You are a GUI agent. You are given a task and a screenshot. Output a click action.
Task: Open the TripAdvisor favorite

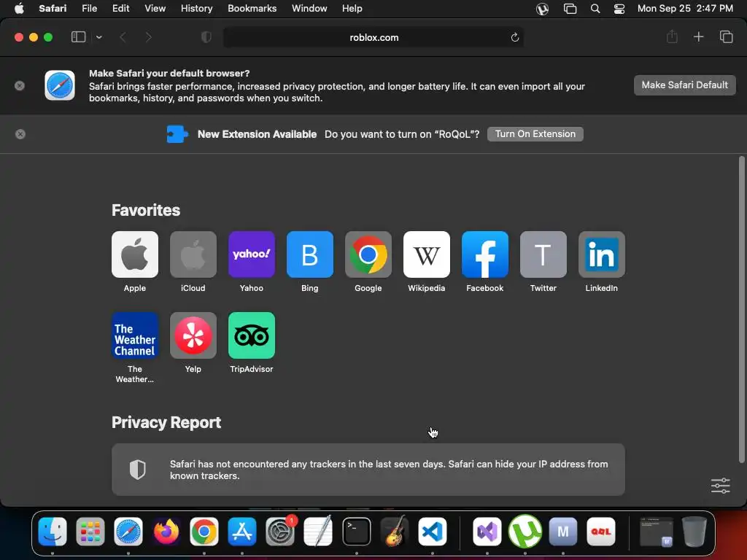coord(252,335)
